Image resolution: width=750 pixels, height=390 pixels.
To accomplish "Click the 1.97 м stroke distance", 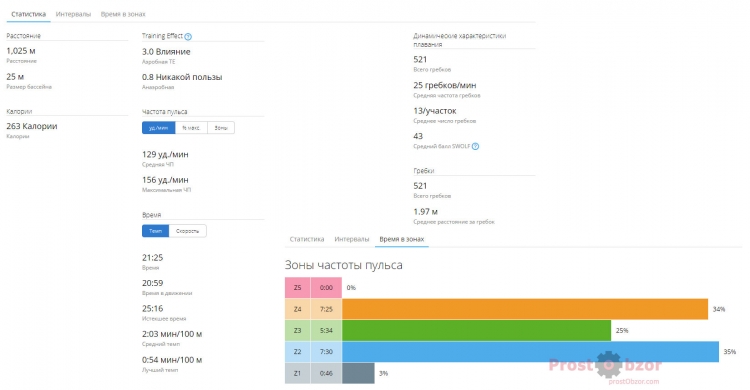I will click(426, 212).
